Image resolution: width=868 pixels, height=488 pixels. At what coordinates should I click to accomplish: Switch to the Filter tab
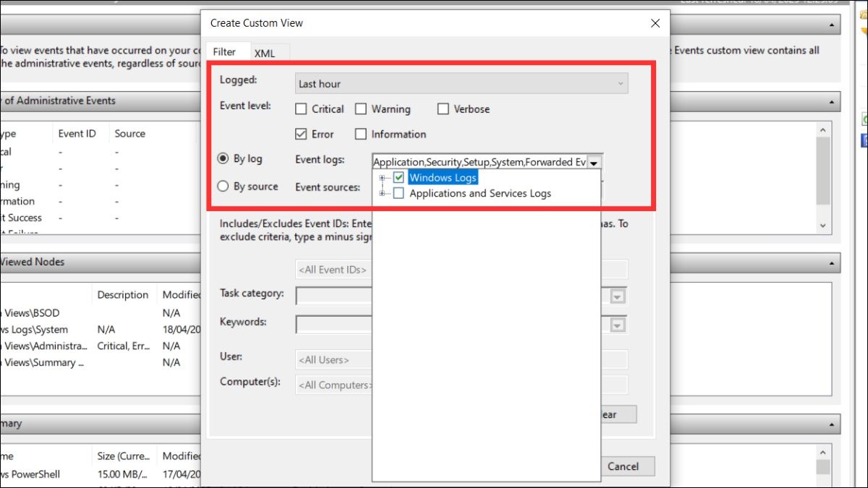pos(224,52)
